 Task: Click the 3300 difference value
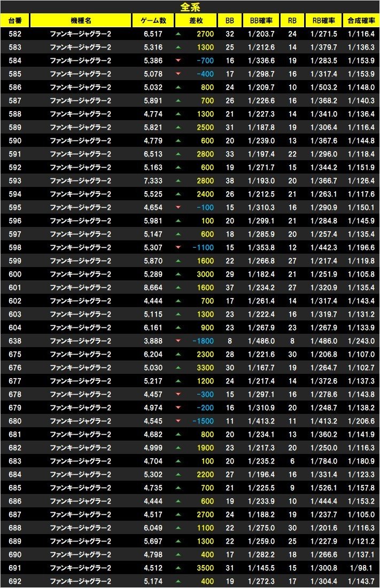point(205,367)
